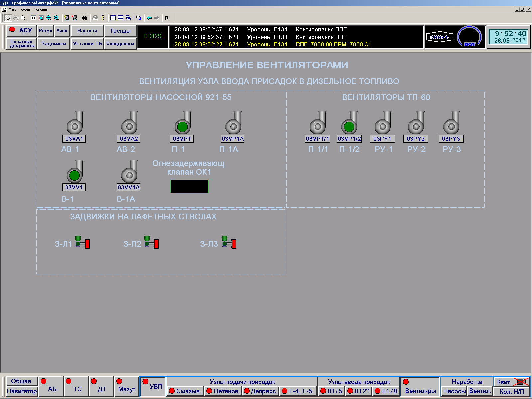The image size is (532, 399).
Task: Select fan 03VP1/1 (П-1/1) icon
Action: (318, 123)
